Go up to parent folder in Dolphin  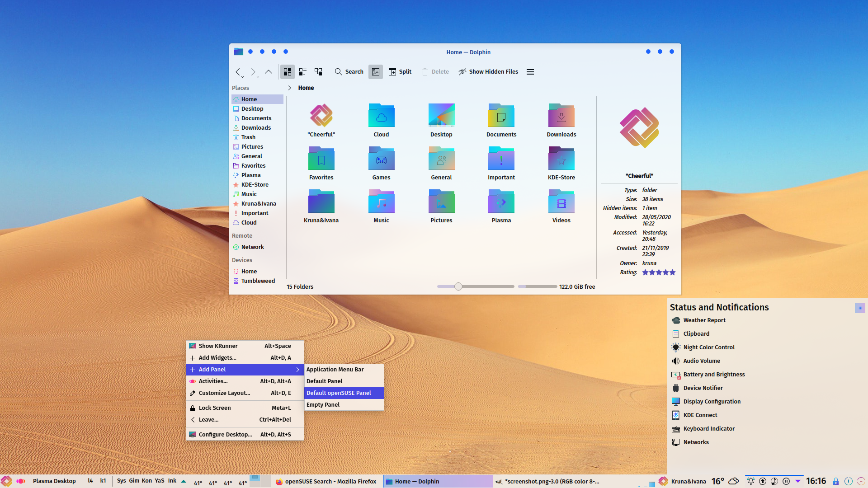point(269,72)
